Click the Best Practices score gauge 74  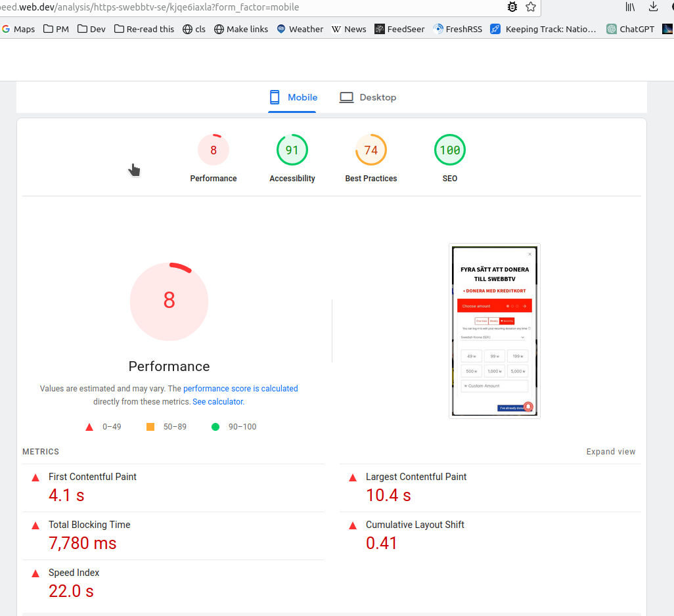coord(371,150)
